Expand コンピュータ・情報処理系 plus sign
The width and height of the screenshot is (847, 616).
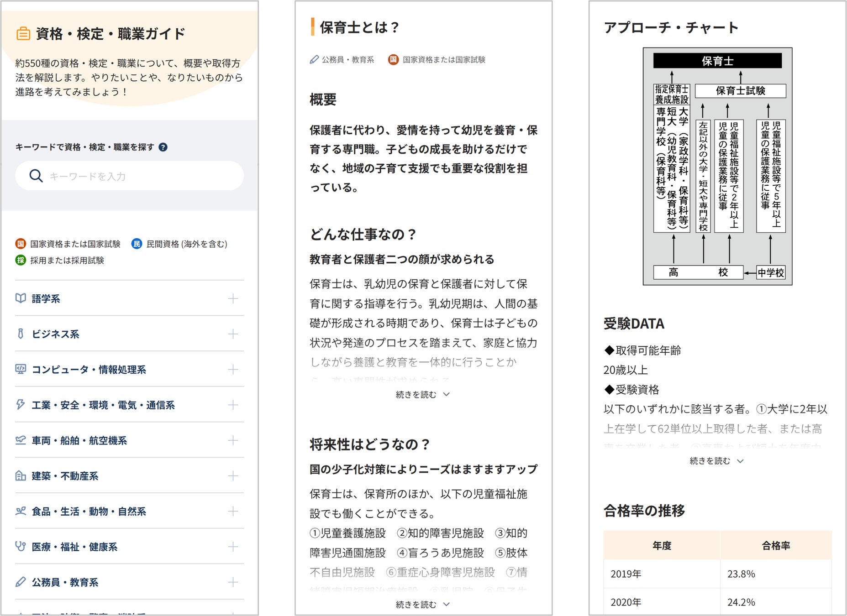click(x=233, y=369)
